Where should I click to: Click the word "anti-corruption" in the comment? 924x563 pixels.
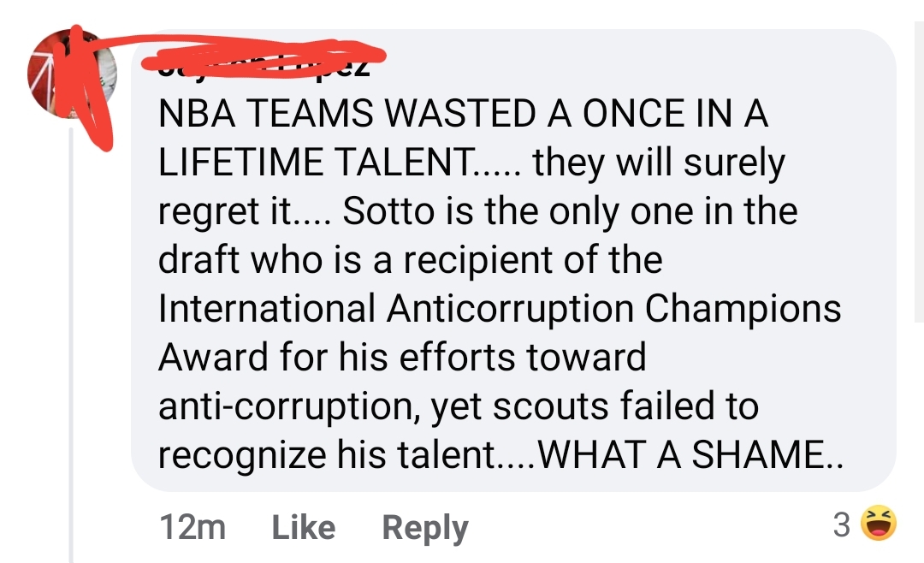pos(287,406)
